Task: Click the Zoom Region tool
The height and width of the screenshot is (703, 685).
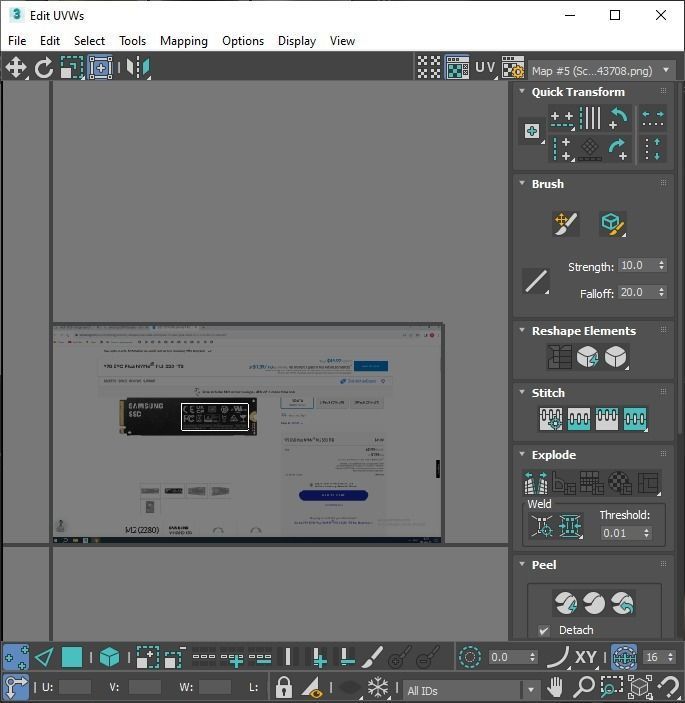Action: click(x=611, y=686)
